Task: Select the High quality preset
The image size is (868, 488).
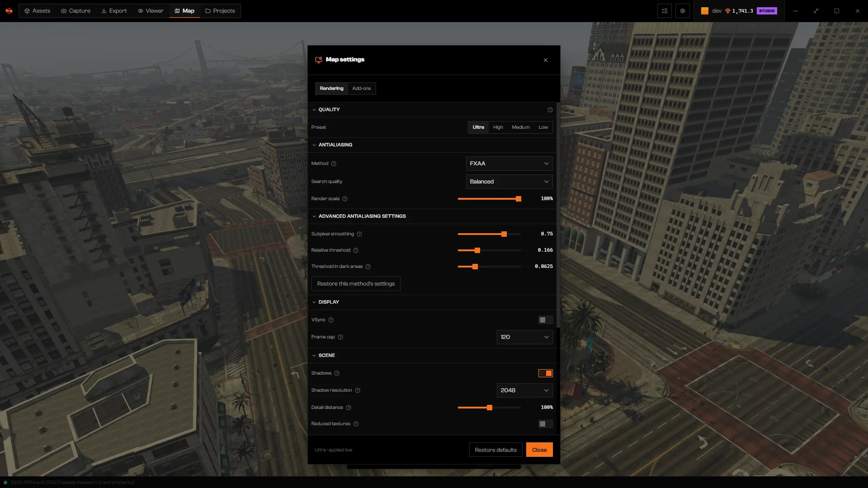Action: point(498,127)
